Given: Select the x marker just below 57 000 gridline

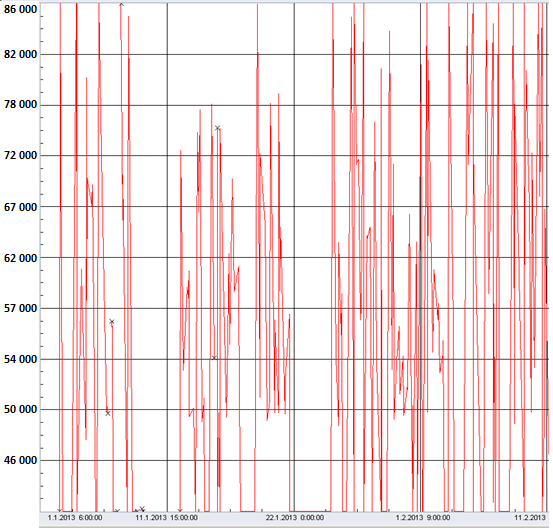Looking at the screenshot, I should pyautogui.click(x=112, y=322).
